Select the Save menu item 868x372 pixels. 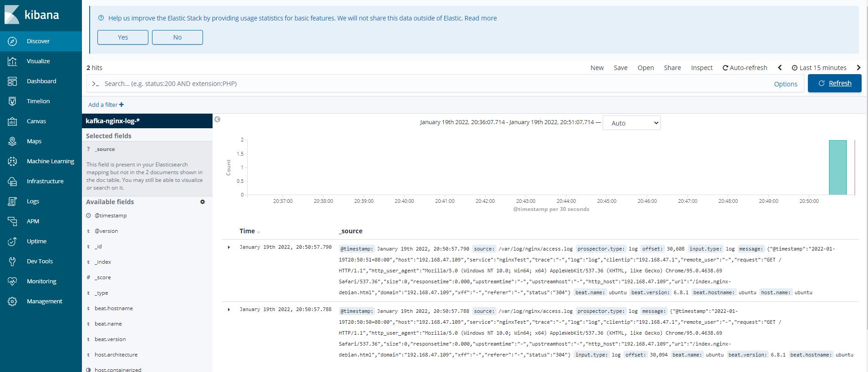(x=620, y=68)
